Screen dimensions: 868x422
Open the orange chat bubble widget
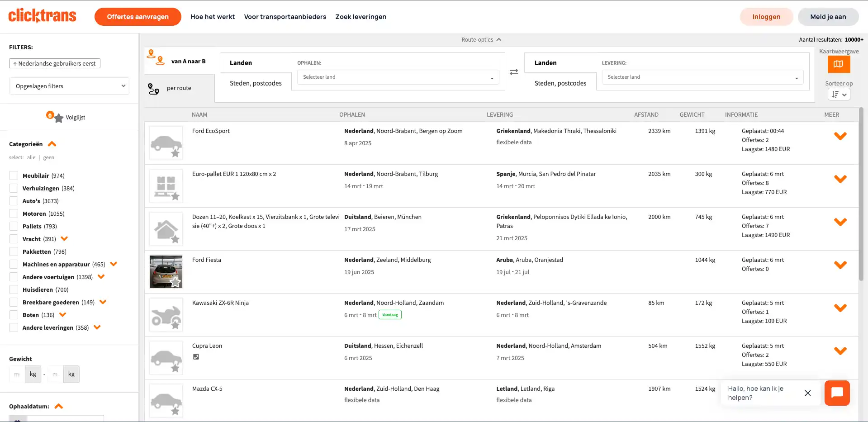coord(837,393)
